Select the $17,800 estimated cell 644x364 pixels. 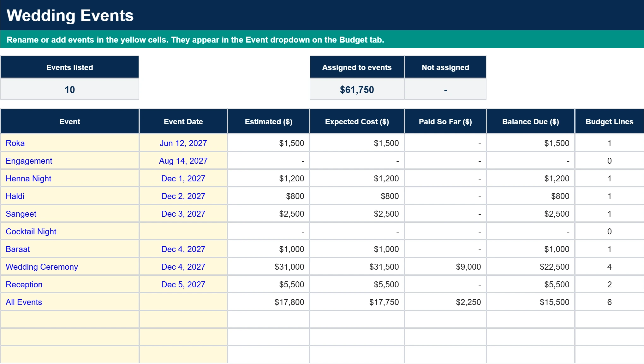(x=269, y=302)
